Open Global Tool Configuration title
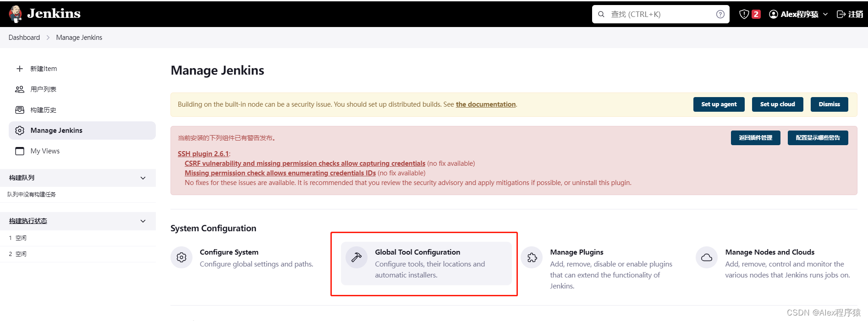The image size is (868, 321). (418, 252)
